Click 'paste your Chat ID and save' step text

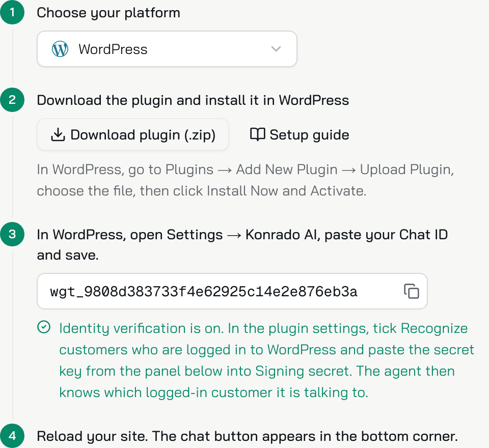click(242, 245)
